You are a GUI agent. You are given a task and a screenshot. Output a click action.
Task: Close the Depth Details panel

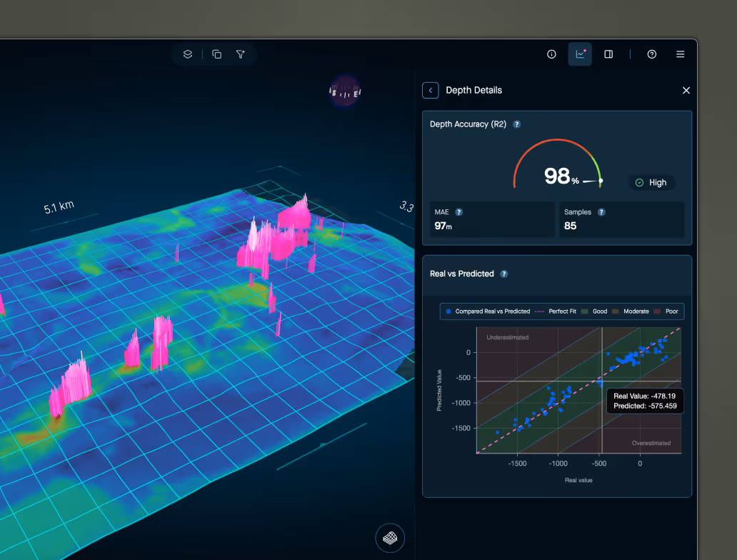(x=686, y=90)
